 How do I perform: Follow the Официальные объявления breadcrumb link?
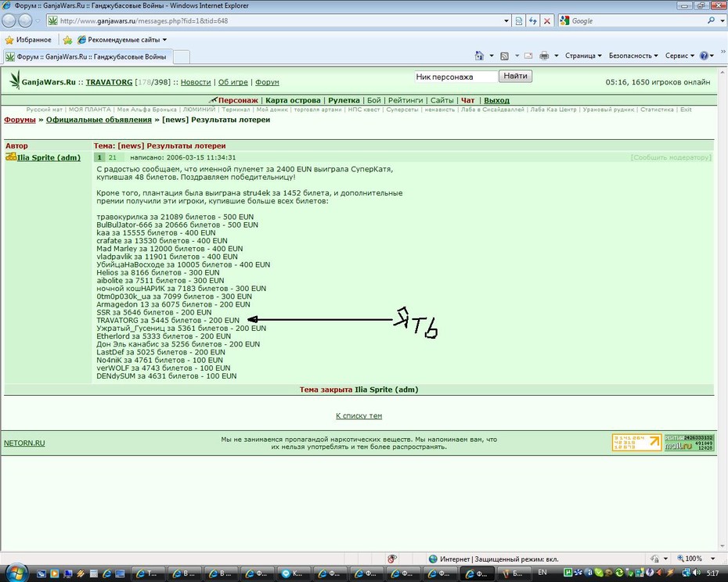(99, 120)
